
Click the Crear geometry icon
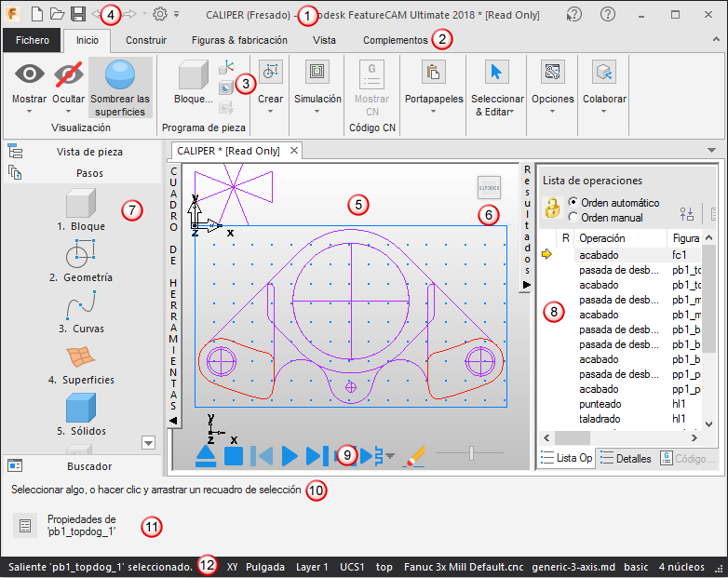click(x=271, y=72)
